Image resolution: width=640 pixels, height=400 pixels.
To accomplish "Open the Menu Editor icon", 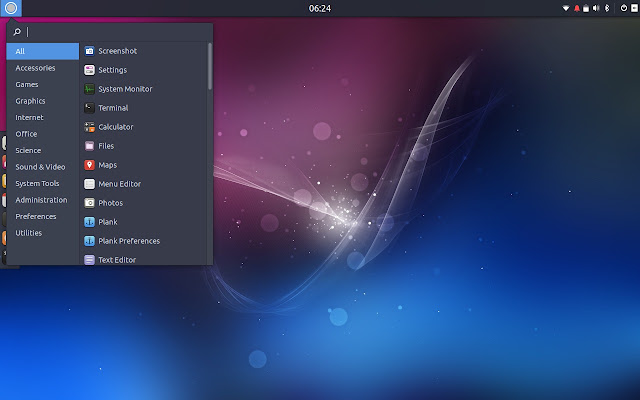I will (89, 184).
